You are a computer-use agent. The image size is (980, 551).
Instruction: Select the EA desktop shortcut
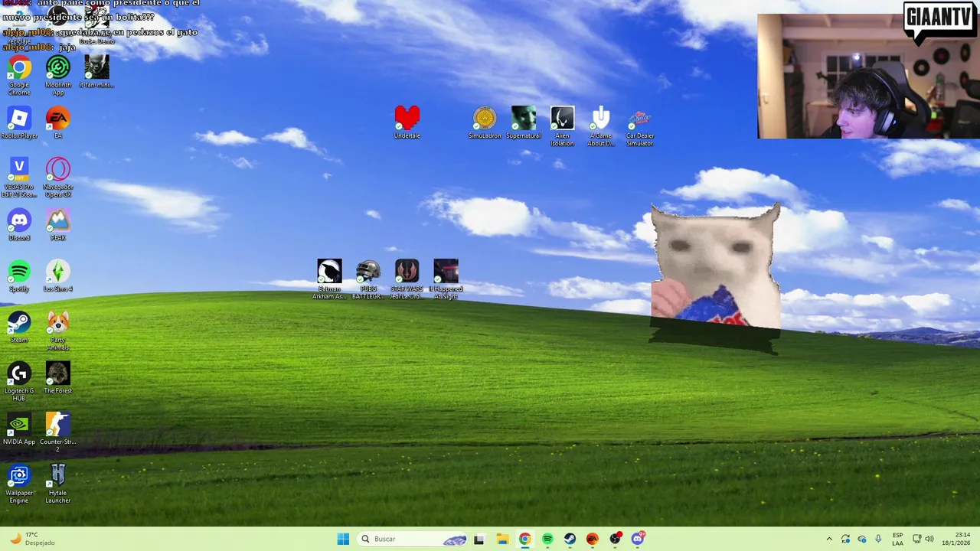tap(58, 122)
